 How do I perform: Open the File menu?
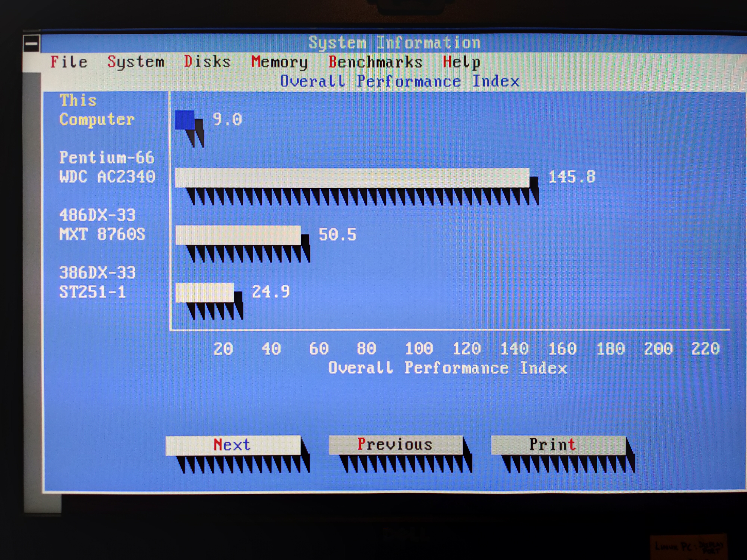coord(69,62)
